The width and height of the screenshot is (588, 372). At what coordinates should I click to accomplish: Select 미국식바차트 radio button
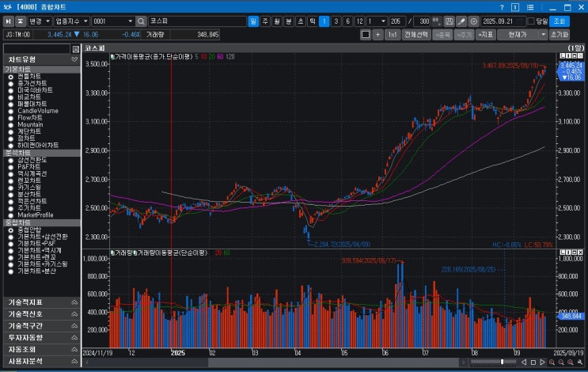tap(11, 90)
